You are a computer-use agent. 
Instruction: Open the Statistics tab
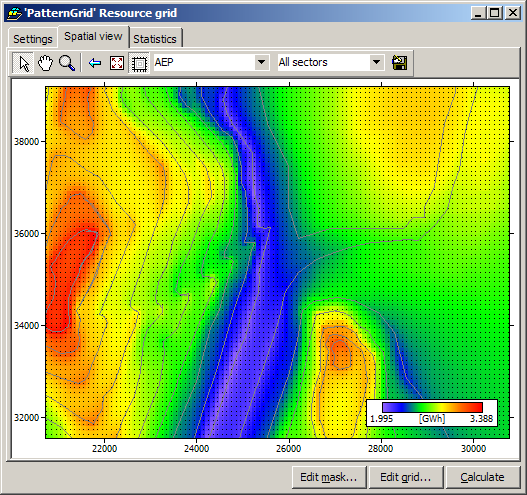(155, 39)
